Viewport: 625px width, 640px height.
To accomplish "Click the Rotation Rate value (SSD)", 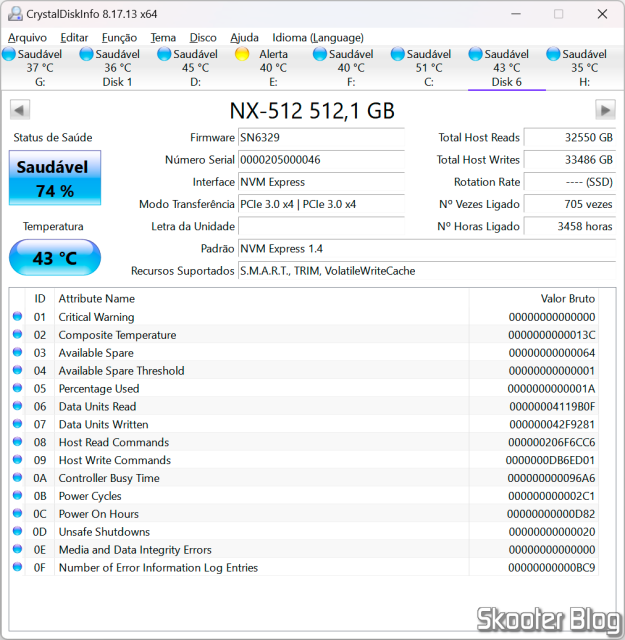I will point(570,182).
